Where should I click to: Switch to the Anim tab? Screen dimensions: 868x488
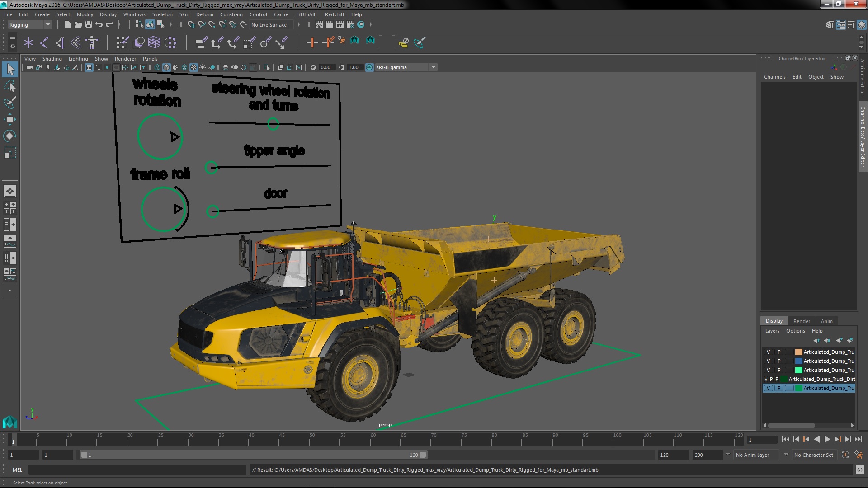pos(827,320)
